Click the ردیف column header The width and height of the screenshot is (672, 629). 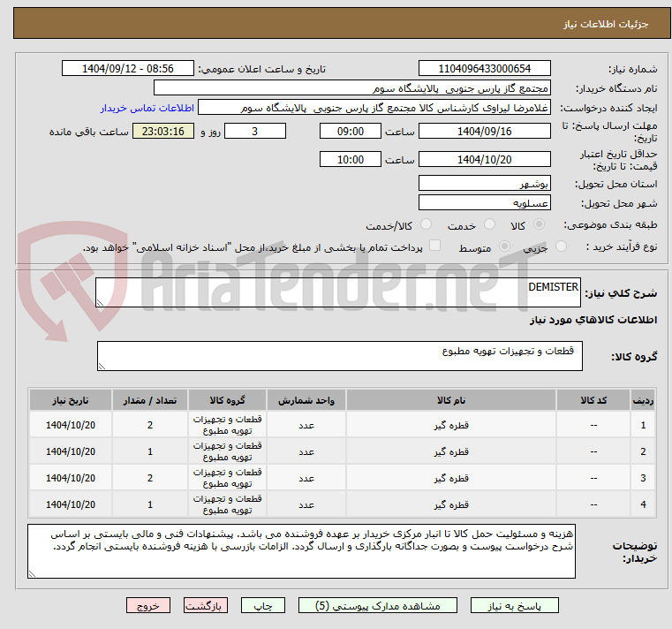pyautogui.click(x=643, y=400)
